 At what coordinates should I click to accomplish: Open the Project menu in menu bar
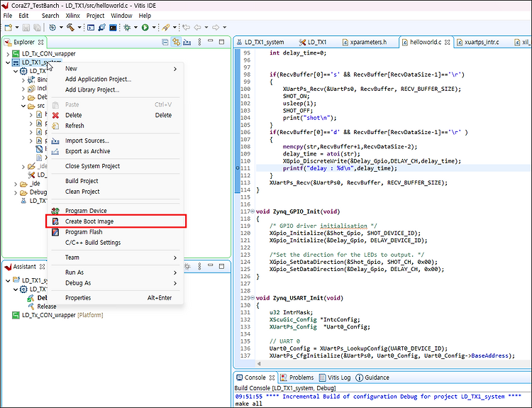[x=95, y=16]
